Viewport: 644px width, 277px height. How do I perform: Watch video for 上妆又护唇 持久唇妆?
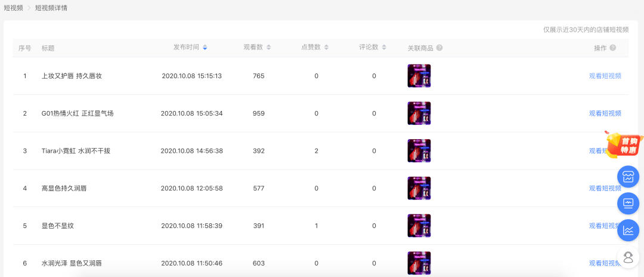point(605,76)
